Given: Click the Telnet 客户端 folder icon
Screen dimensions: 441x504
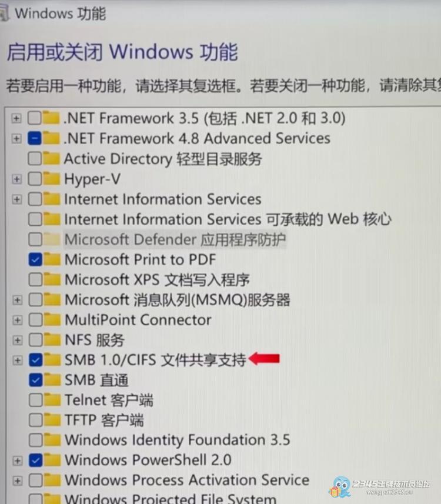Looking at the screenshot, I should [x=52, y=400].
